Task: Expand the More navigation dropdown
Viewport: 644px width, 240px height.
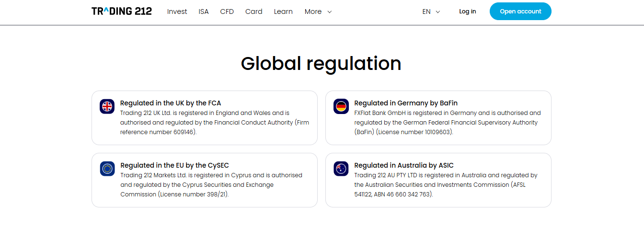Action: click(x=318, y=11)
